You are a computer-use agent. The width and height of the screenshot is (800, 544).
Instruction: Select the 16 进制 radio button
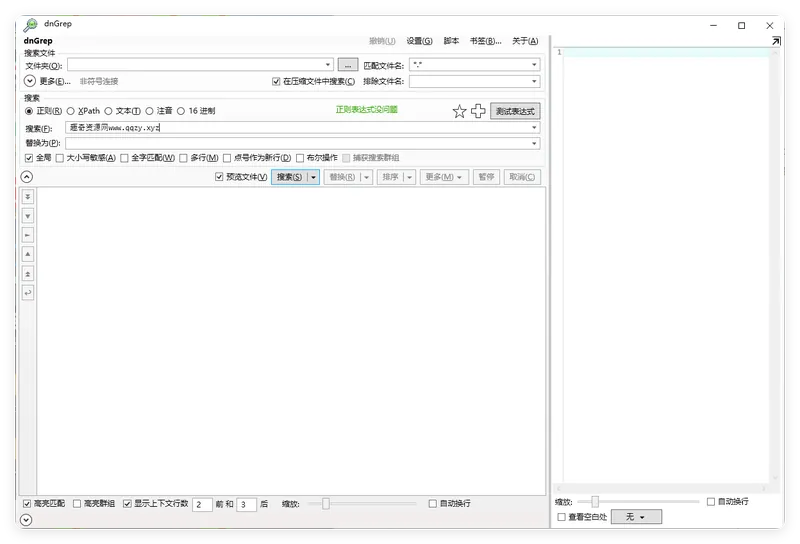pos(181,111)
